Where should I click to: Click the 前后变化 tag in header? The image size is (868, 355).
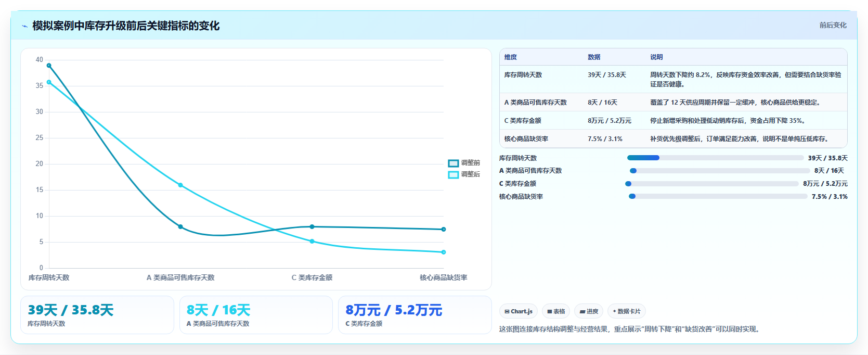pyautogui.click(x=833, y=25)
